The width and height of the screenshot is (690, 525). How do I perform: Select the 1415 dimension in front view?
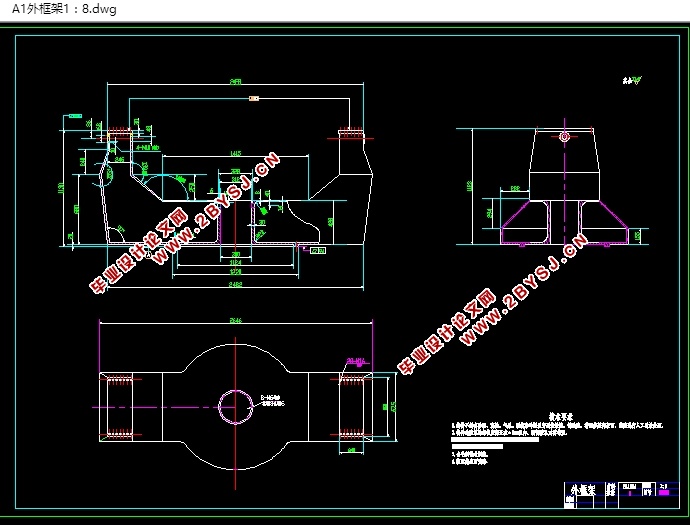click(235, 153)
